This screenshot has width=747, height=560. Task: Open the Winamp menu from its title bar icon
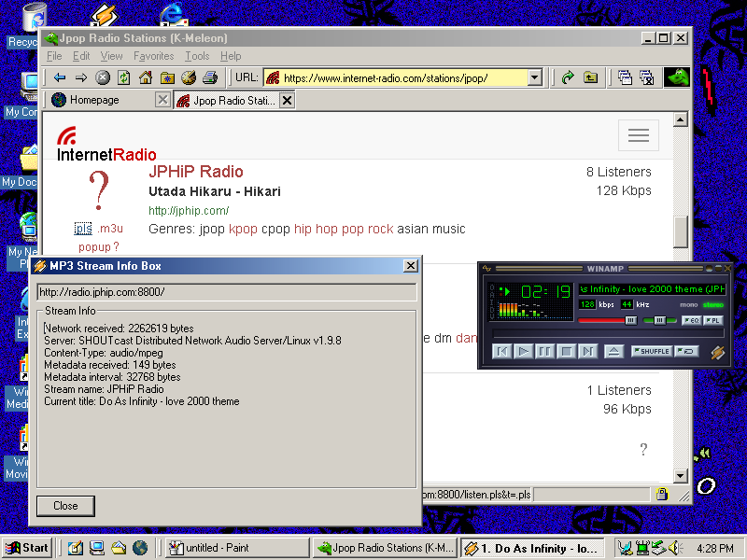[x=485, y=267]
